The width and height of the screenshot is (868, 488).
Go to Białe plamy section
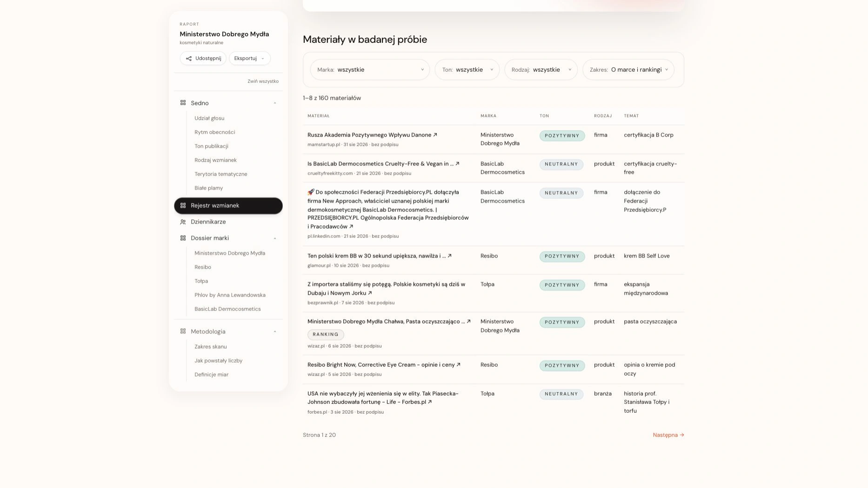(209, 188)
